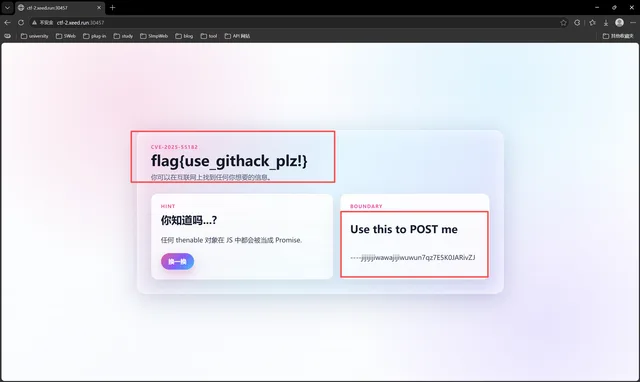Restore down the browser window

click(x=614, y=7)
